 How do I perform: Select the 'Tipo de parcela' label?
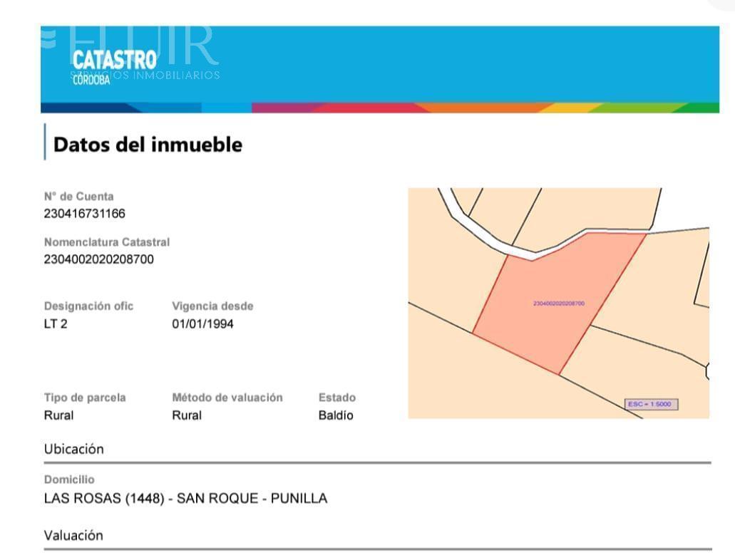coord(85,398)
